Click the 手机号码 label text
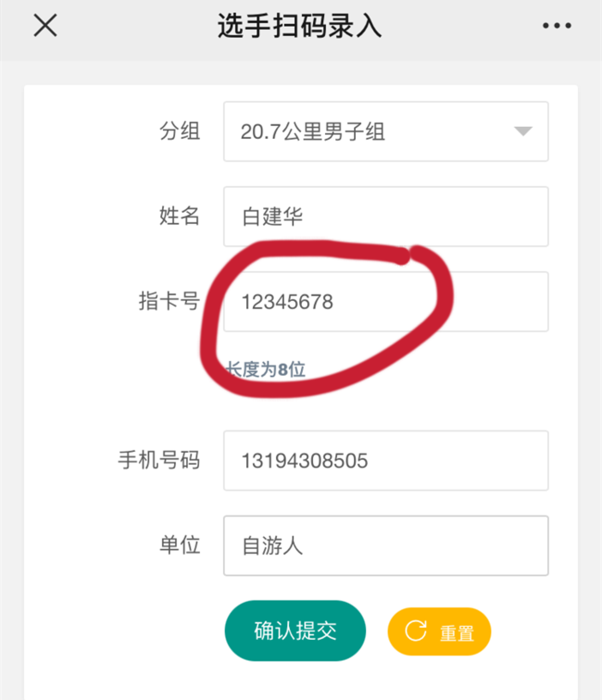Screen dimensions: 602x700 click(159, 461)
